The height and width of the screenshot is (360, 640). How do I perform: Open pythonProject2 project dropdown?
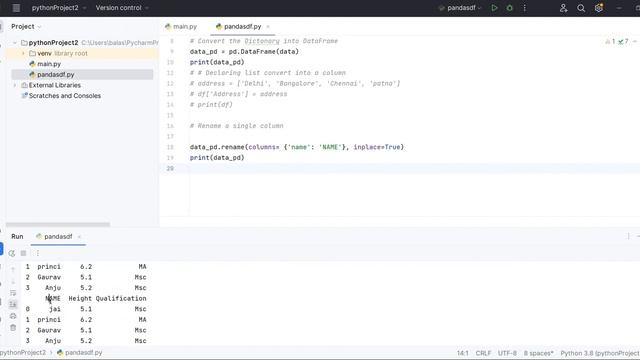coord(59,8)
